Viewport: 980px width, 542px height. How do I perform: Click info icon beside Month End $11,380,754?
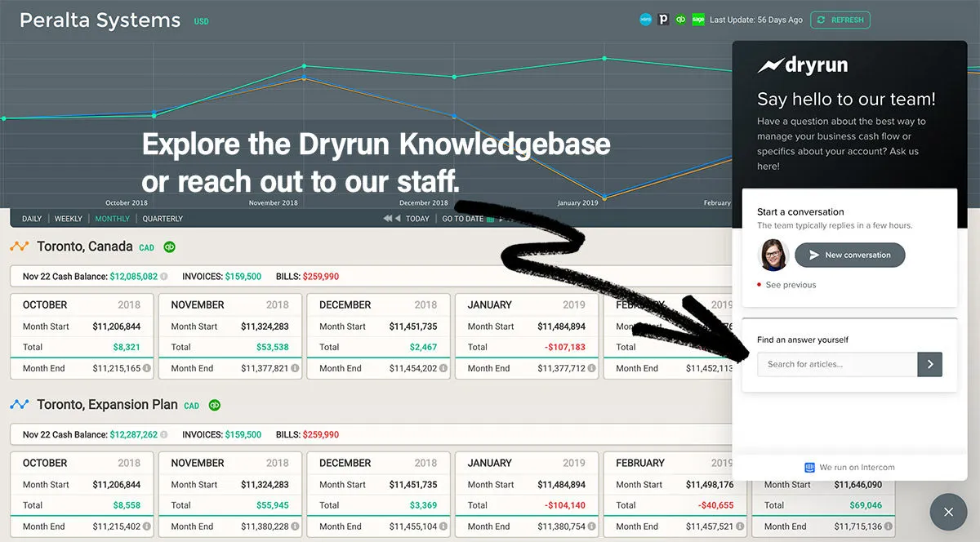[592, 526]
